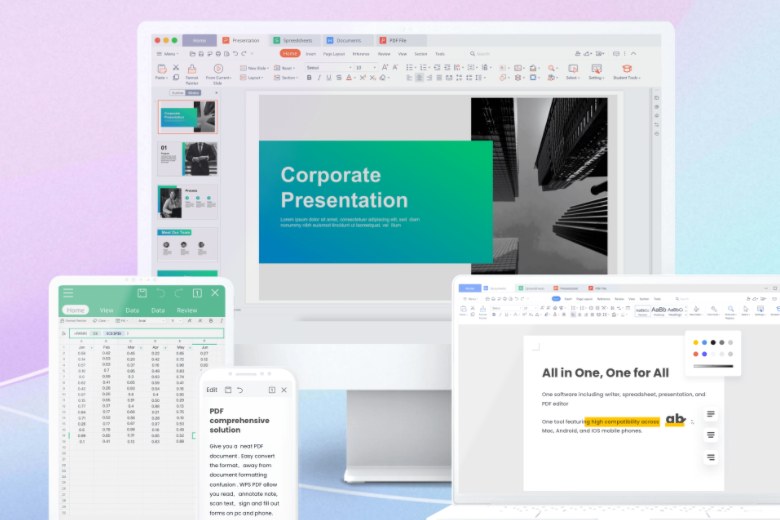
Task: Switch the slide panel to Slides view
Action: [193, 93]
